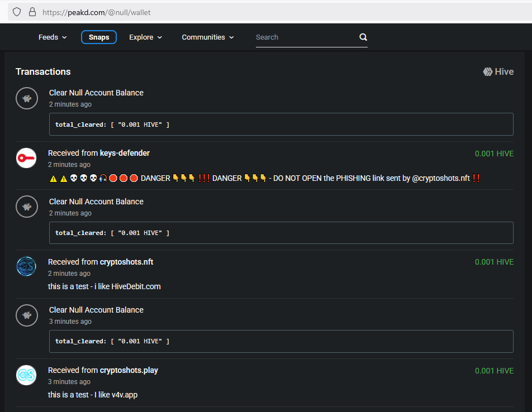Click the search magnifier icon
Screen dimensions: 532x412
[x=363, y=37]
